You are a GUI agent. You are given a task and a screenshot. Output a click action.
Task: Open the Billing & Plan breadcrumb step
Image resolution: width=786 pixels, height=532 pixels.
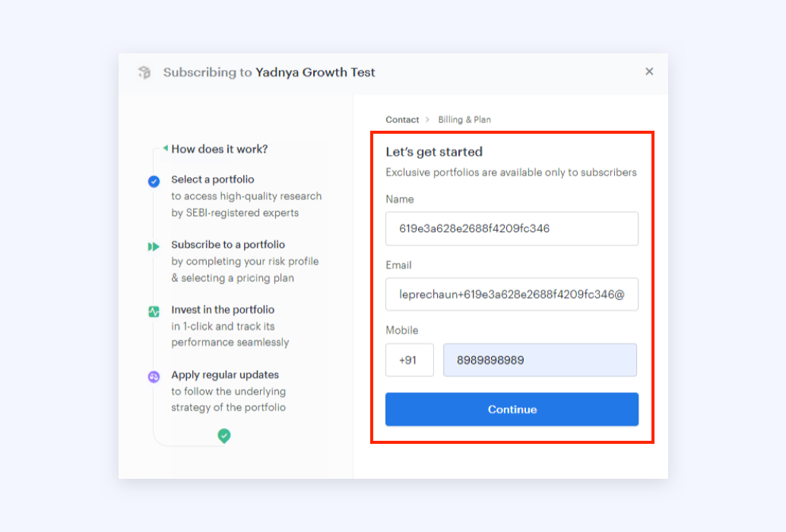click(x=464, y=120)
